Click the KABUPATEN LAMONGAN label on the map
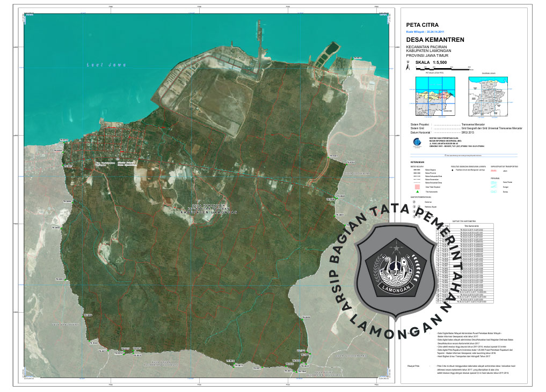Screen dimensions: 546x392 (208, 213)
